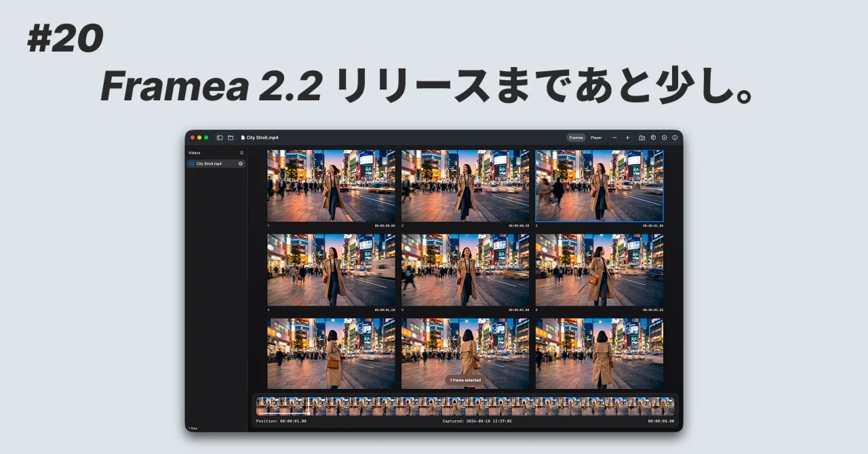Click the film icon beside City Stroll.mp4

[192, 163]
